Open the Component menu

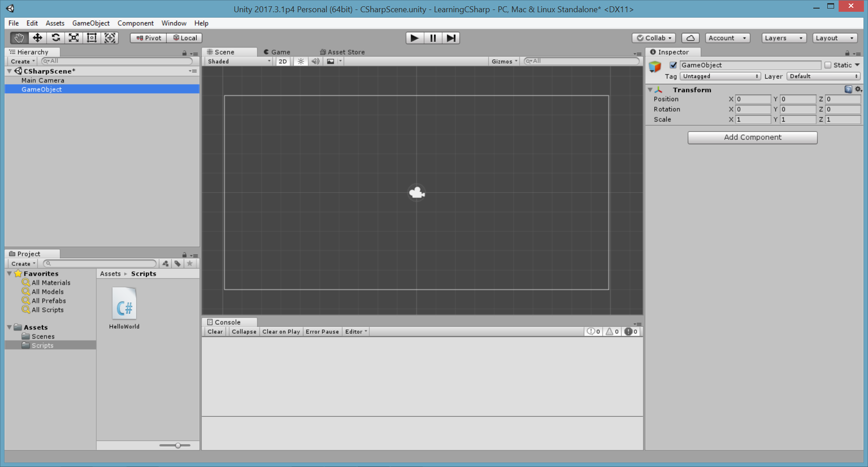136,23
